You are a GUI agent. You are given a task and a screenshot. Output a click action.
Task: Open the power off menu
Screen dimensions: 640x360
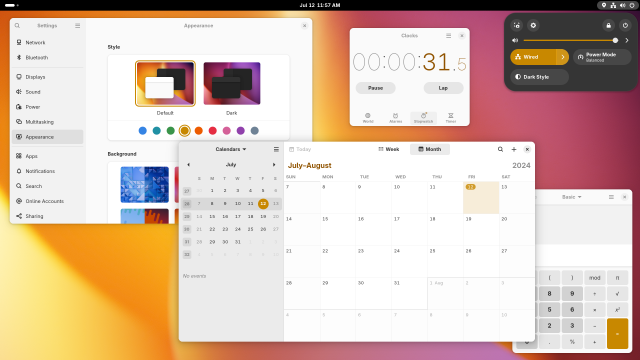click(625, 25)
